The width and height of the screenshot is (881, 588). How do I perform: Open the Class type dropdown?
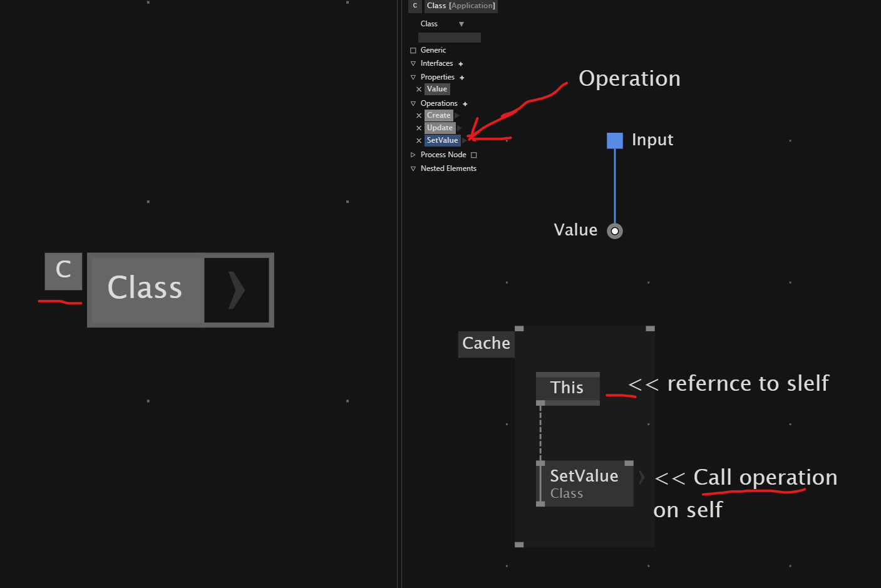click(461, 24)
